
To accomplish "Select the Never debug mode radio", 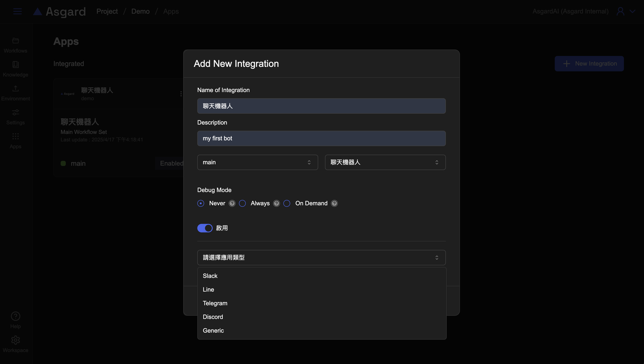I will coord(201,203).
